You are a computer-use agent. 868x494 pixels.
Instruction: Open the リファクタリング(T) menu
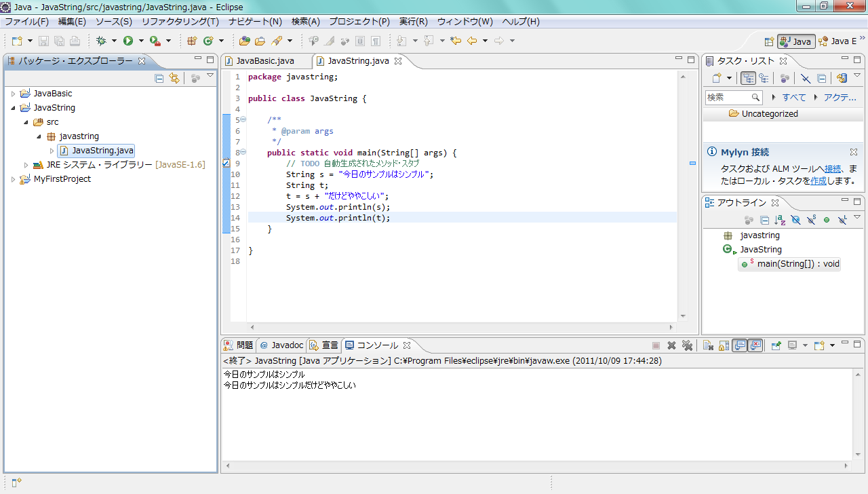[x=180, y=22]
